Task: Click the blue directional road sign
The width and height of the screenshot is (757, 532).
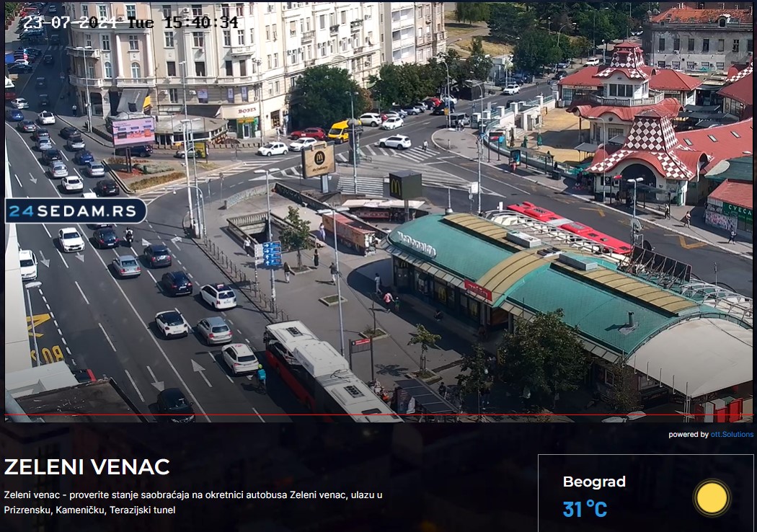Action: tap(272, 254)
